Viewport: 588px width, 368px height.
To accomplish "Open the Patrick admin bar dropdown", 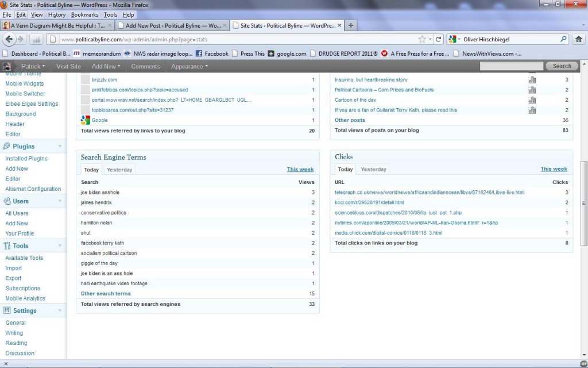I will pos(33,67).
